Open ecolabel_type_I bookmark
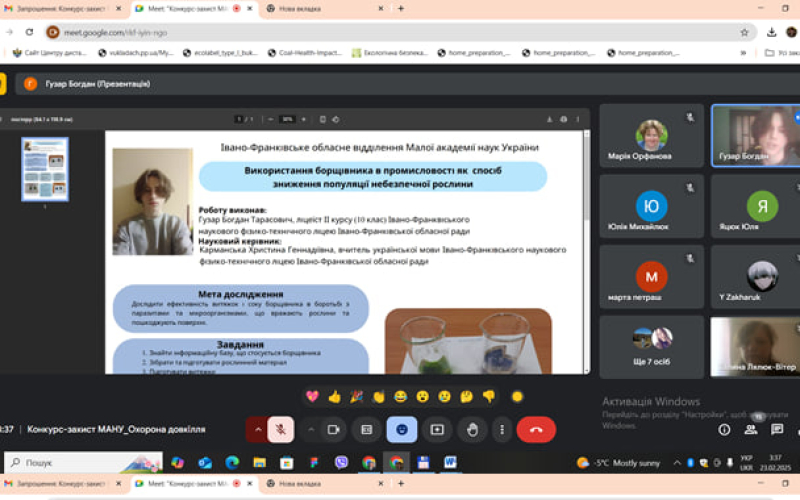This screenshot has width=800, height=500. point(220,53)
